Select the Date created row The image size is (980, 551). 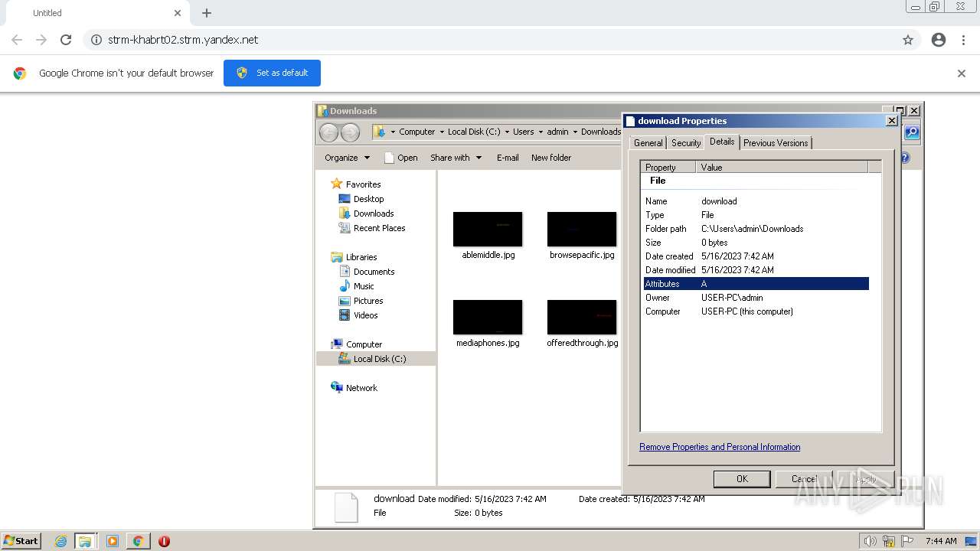pos(756,256)
